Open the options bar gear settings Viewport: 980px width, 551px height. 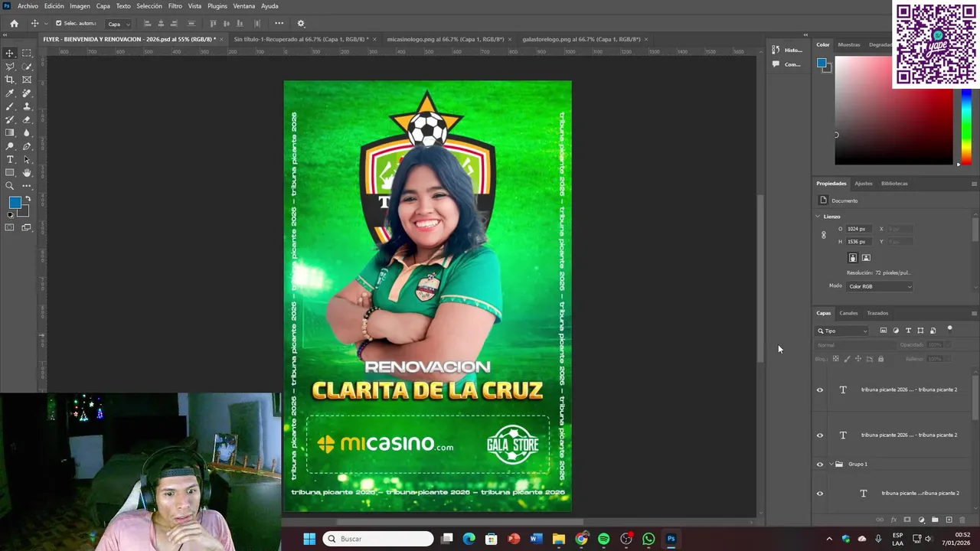click(x=301, y=23)
